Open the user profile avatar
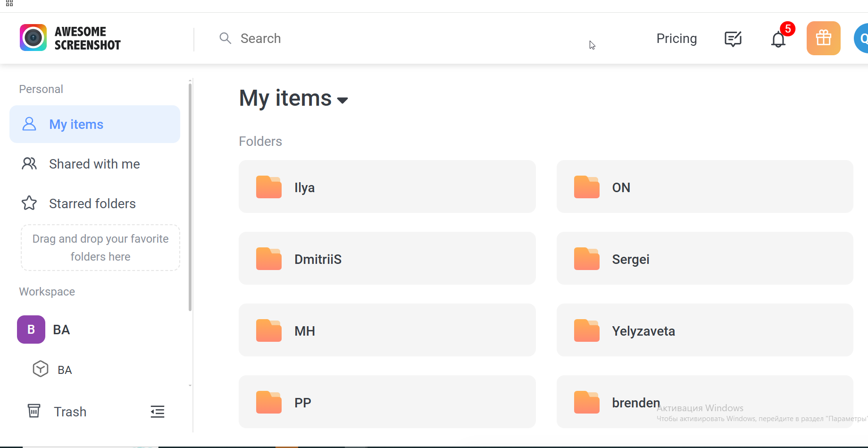Viewport: 868px width, 448px height. (862, 39)
